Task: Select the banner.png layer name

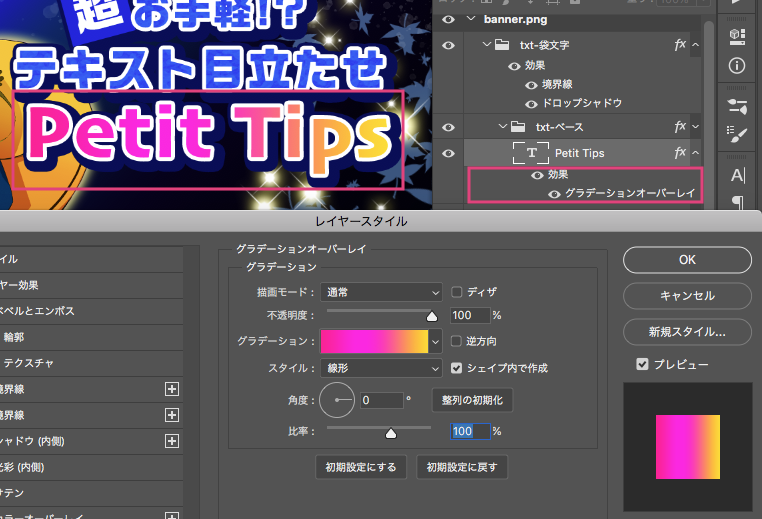Action: tap(515, 19)
